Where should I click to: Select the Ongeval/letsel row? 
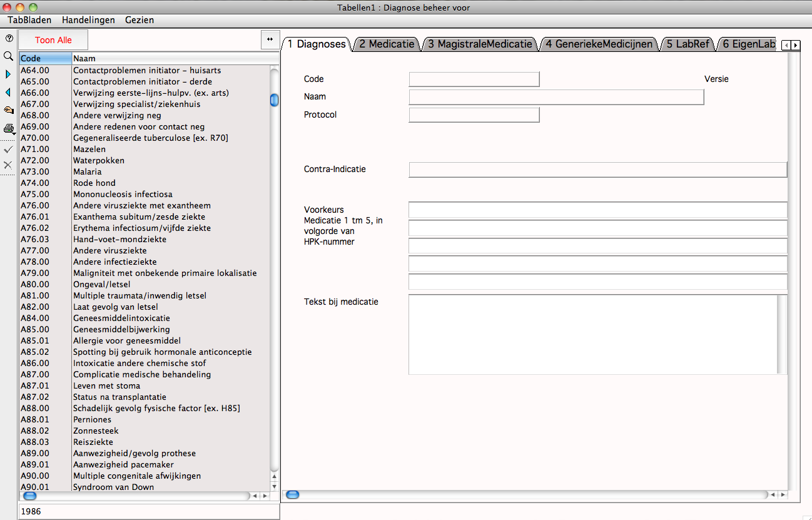(145, 284)
